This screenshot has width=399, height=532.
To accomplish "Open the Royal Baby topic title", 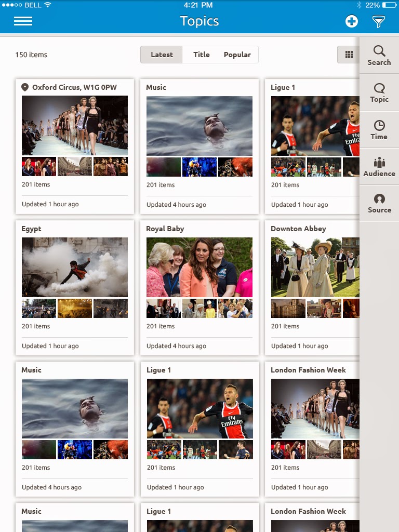I will [x=165, y=229].
